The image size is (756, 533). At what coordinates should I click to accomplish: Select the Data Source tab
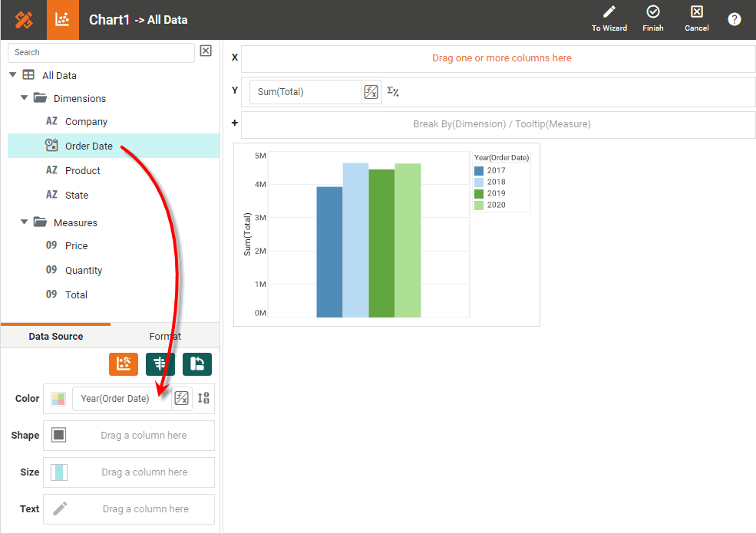pyautogui.click(x=56, y=337)
